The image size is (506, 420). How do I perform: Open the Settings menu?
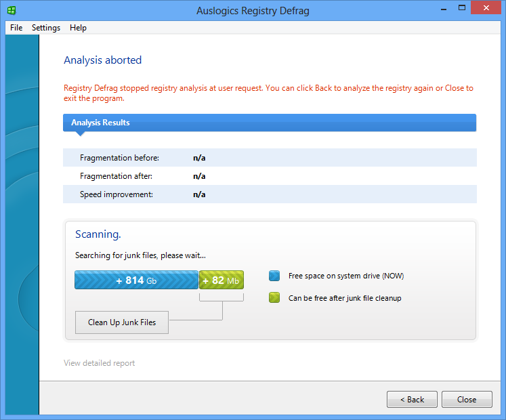pos(46,28)
